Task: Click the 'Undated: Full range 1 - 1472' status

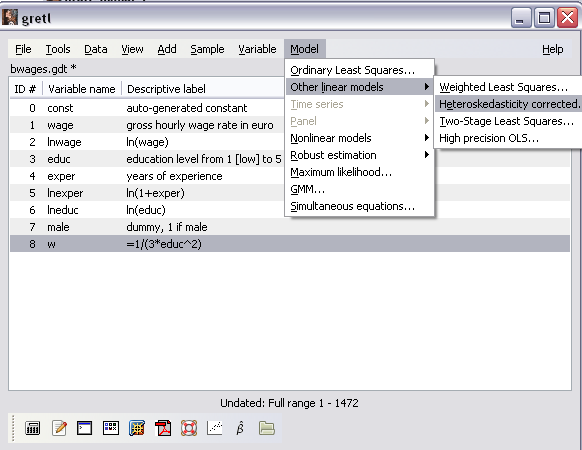Action: coord(289,403)
